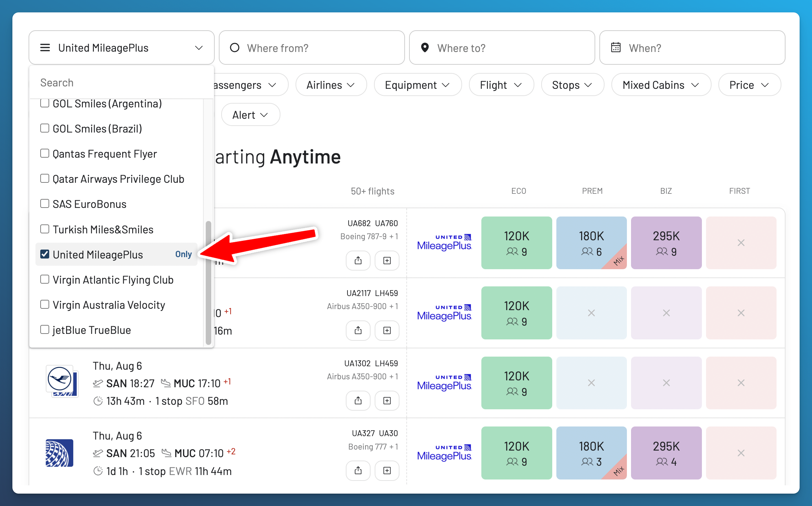Select 120K economy fare for UA2117 flight

[516, 313]
